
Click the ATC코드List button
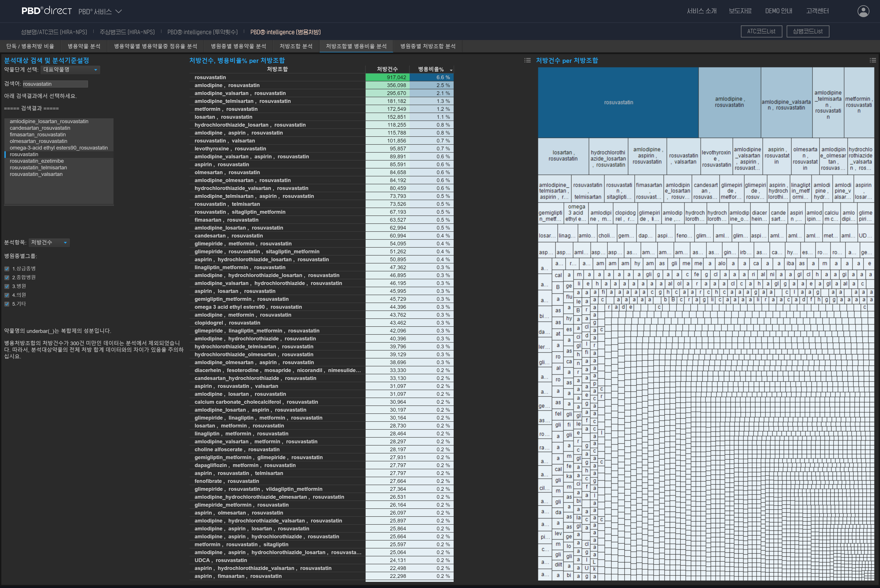[761, 31]
